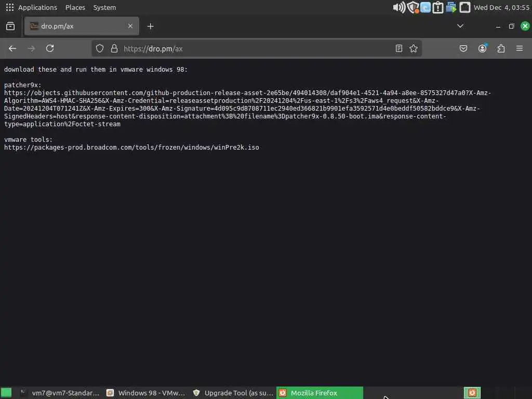The width and height of the screenshot is (532, 399).
Task: Close Firefox with green X button
Action: (x=525, y=26)
